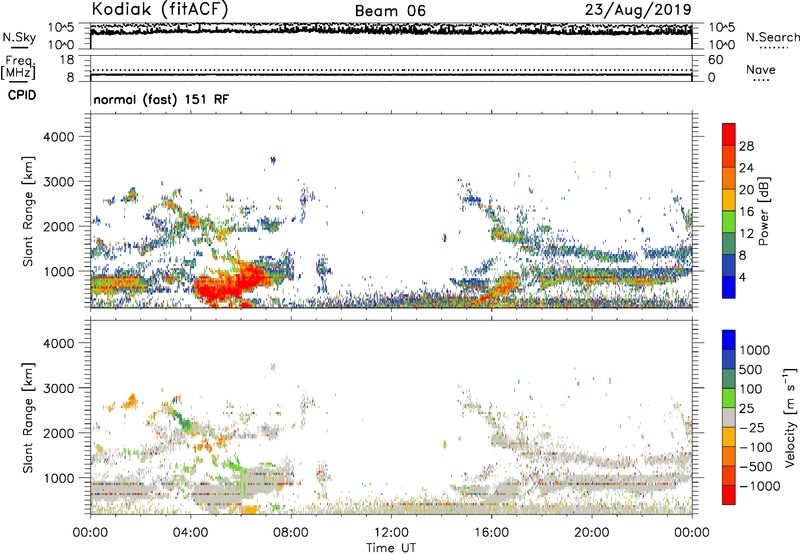Screen dimensions: 800x554
Task: Click the '04:00' time tick label
Action: 190,533
